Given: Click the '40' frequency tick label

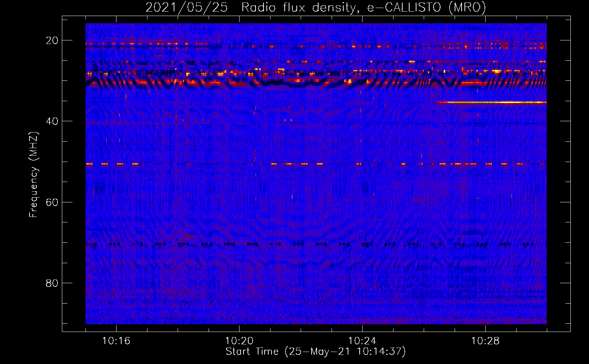Looking at the screenshot, I should [x=52, y=121].
